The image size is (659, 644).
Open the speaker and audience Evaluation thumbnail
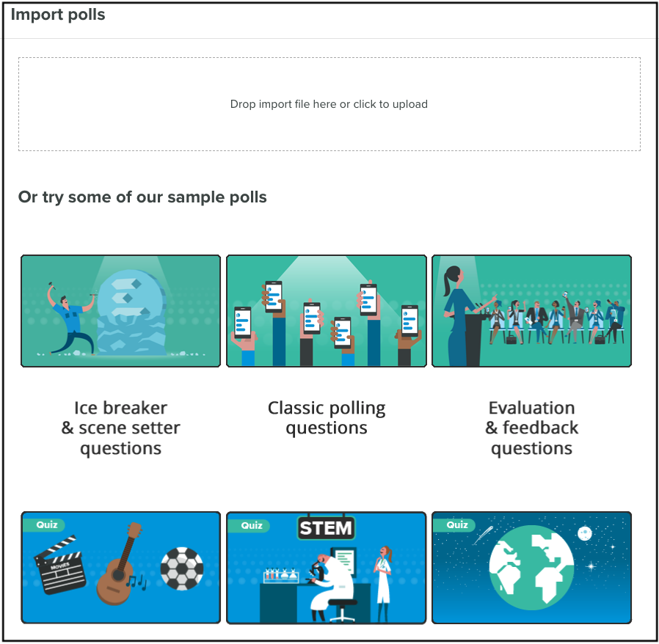531,311
